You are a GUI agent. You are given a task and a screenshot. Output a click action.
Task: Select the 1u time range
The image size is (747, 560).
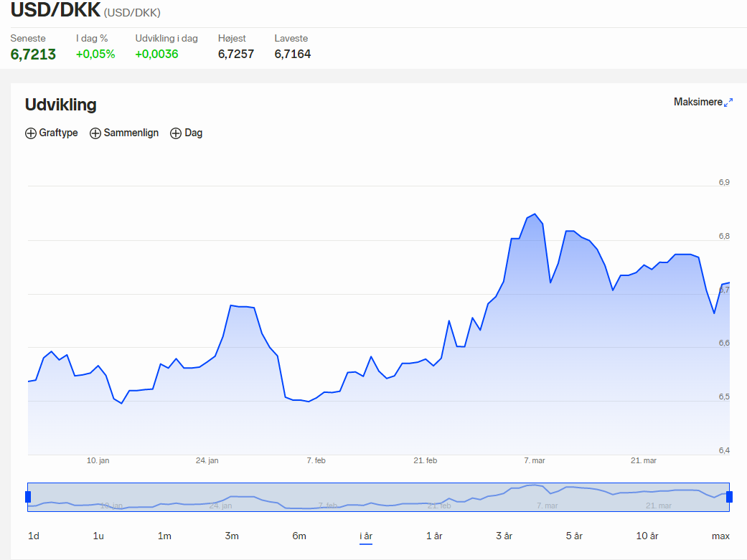(x=98, y=536)
